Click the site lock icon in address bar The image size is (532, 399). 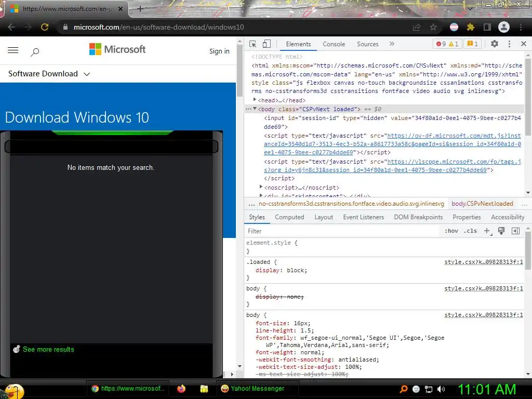pos(65,27)
